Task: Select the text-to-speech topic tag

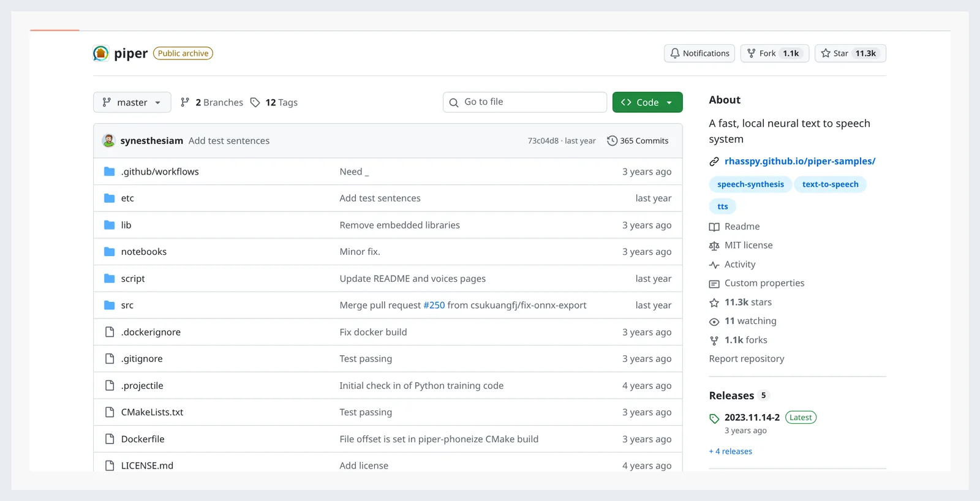Action: click(831, 184)
